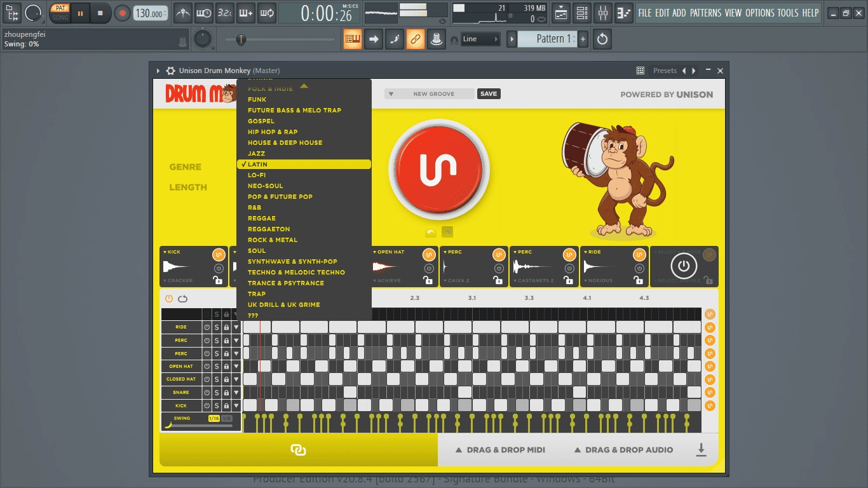The image size is (868, 488).
Task: Click the SAVE groove button
Action: [489, 94]
